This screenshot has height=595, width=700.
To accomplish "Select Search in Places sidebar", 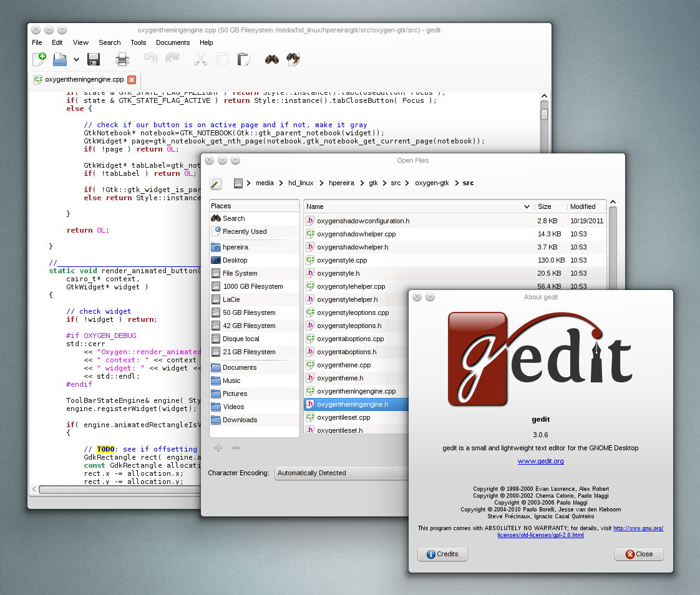I will coord(255,218).
